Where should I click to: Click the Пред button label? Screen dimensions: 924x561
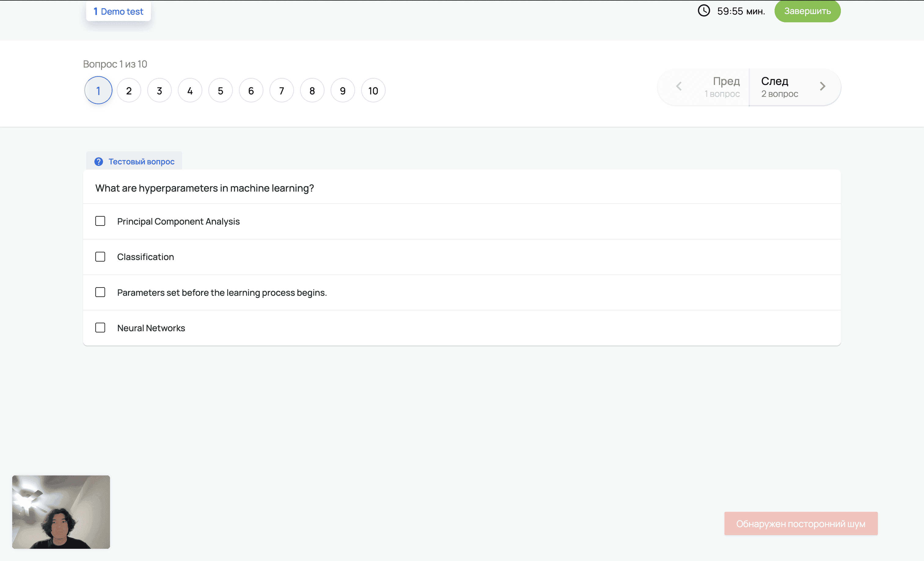pyautogui.click(x=726, y=81)
